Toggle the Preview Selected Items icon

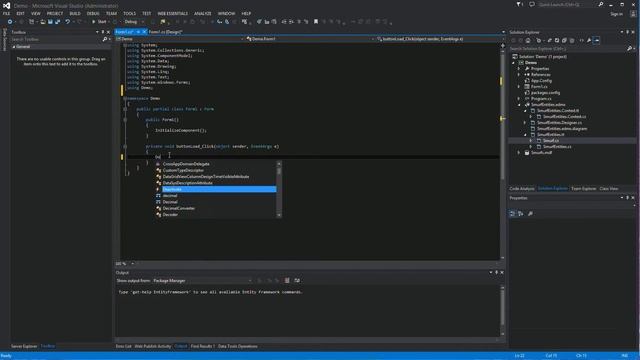[x=596, y=40]
